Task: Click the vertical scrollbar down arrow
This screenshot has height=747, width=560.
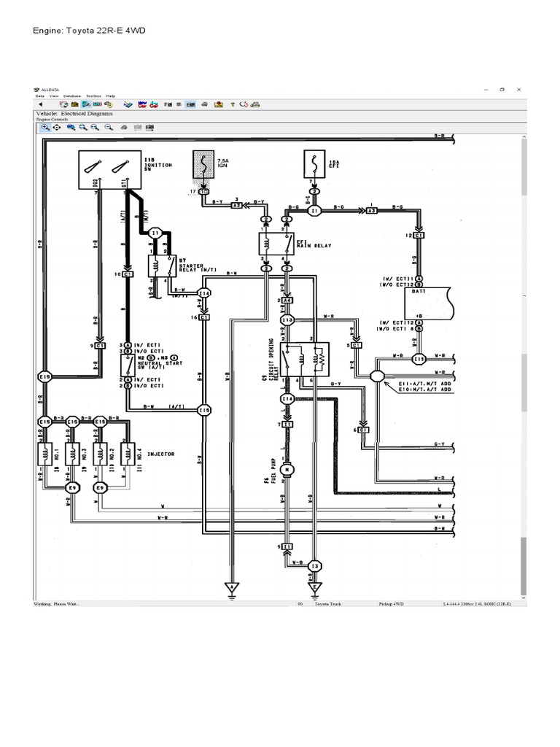Action: pyautogui.click(x=524, y=597)
